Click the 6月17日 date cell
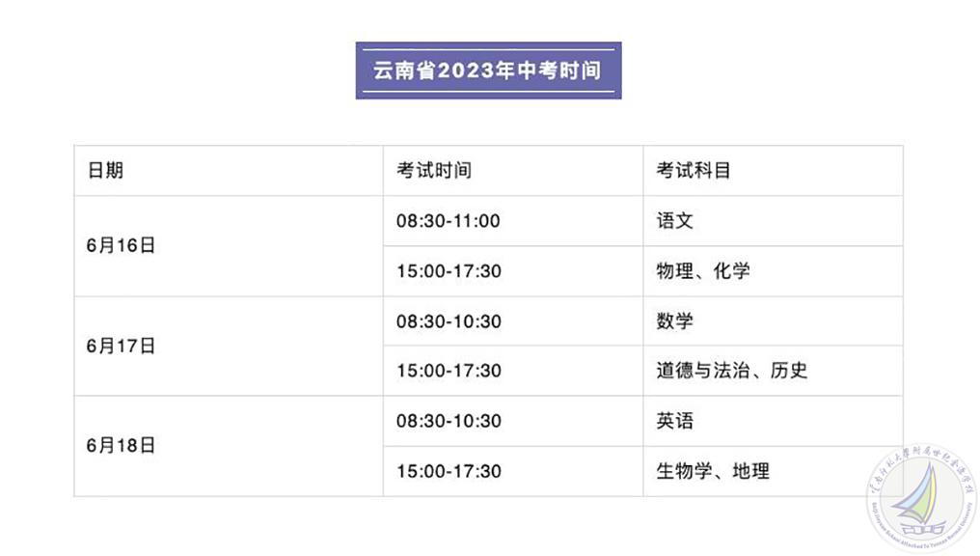980x556 pixels. click(x=121, y=346)
